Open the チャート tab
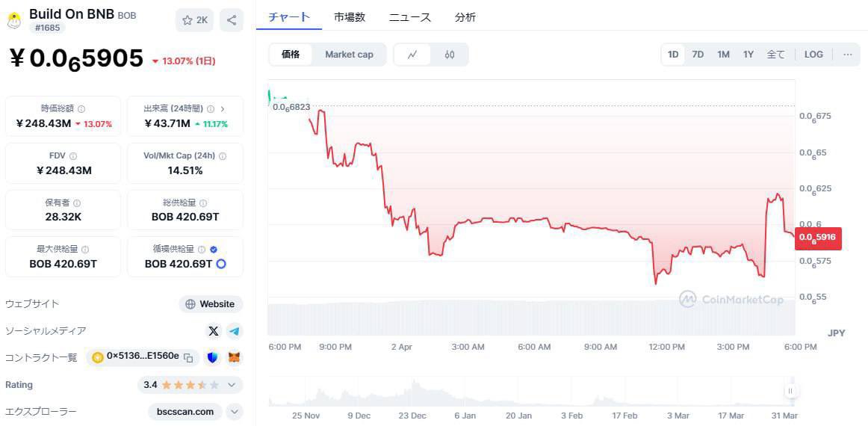The width and height of the screenshot is (868, 426). 289,17
